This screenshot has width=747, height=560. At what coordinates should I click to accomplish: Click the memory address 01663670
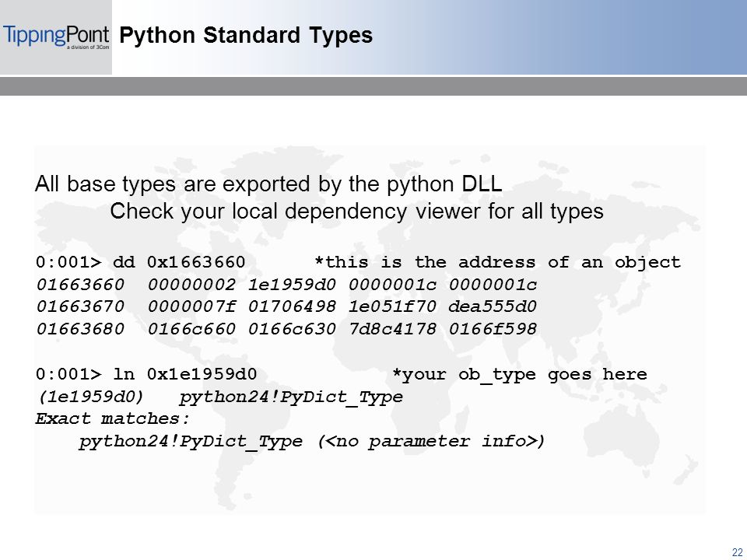coord(80,306)
